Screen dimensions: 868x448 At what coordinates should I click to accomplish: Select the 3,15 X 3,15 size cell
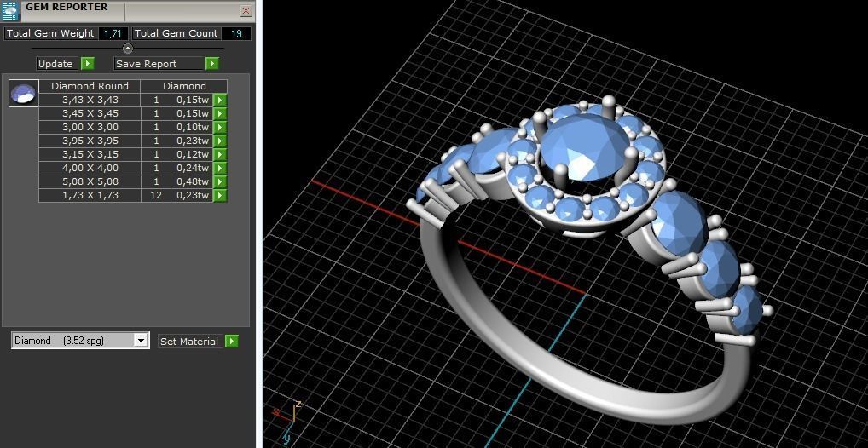point(90,154)
